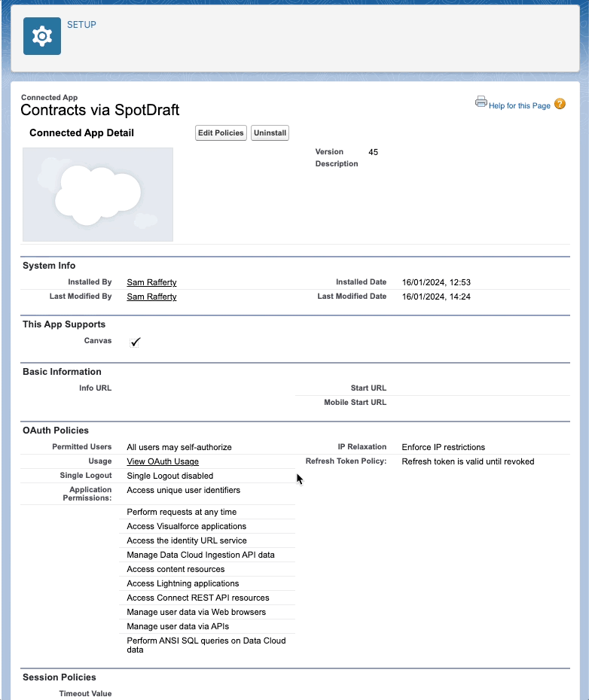Screen dimensions: 589x700
Task: Click Access Connect REST API resources permission
Action: 198,598
